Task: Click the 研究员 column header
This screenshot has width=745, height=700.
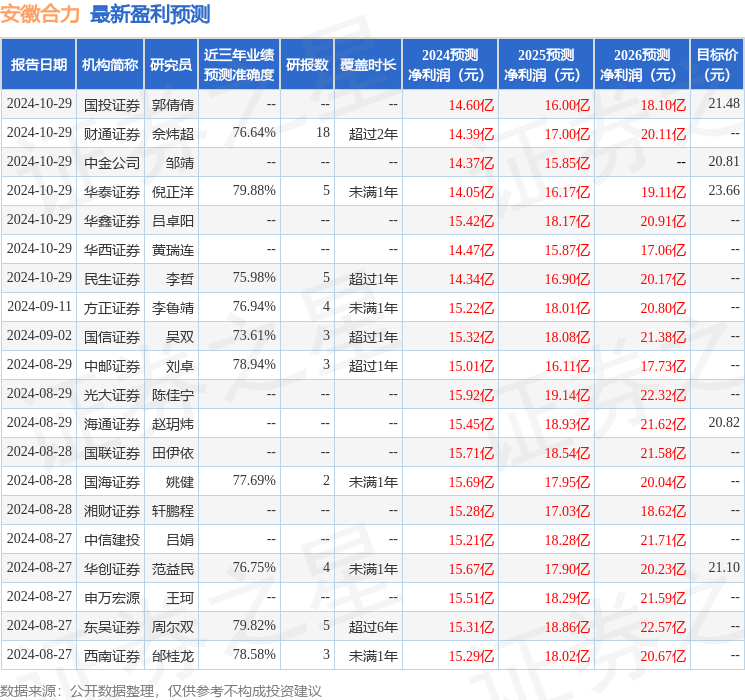Action: (x=171, y=65)
